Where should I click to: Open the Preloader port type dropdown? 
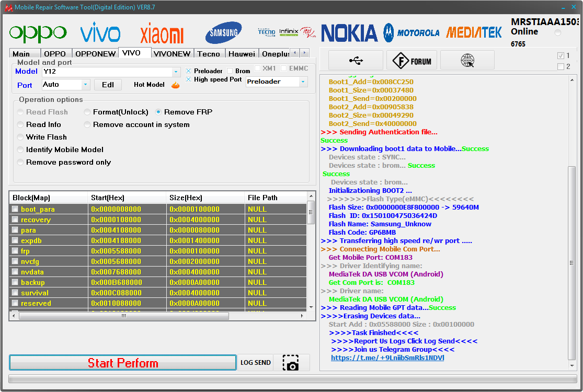point(277,82)
